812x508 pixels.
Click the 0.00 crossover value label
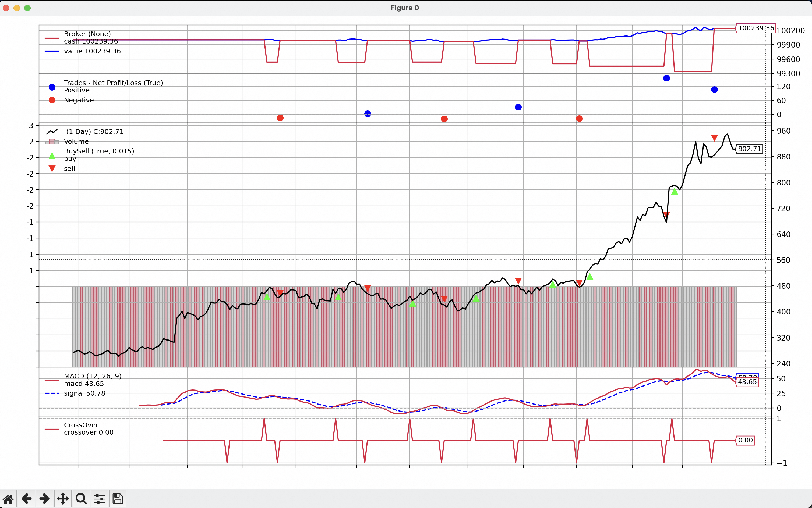(x=746, y=440)
